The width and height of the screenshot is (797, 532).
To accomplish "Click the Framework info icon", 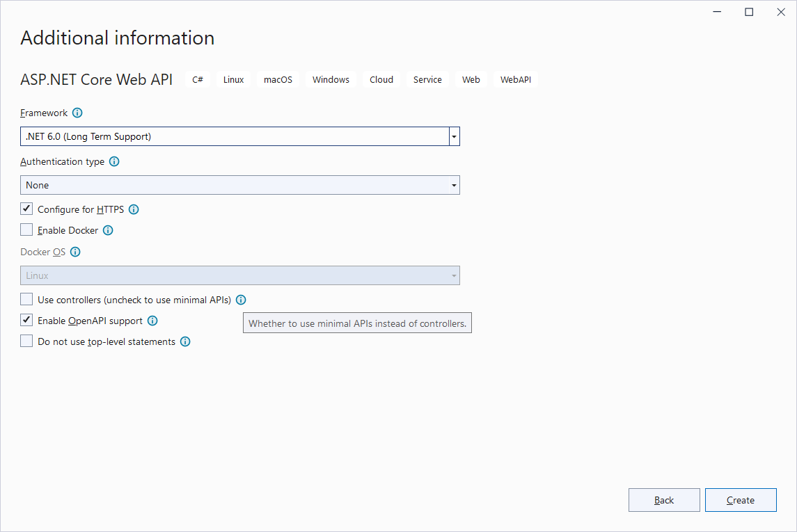I will [77, 113].
